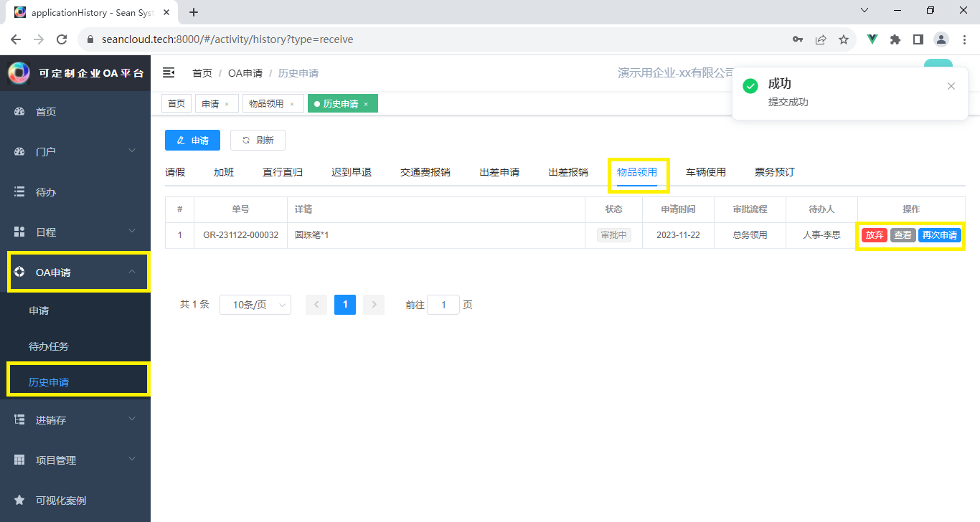Viewport: 980px width, 522px height.
Task: Click the browser address bar URL
Action: tap(227, 39)
